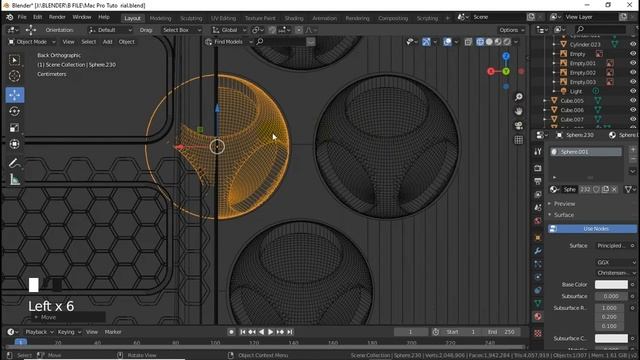Open the Base Color swatch
Viewport: 640px width, 360px height.
(x=611, y=284)
